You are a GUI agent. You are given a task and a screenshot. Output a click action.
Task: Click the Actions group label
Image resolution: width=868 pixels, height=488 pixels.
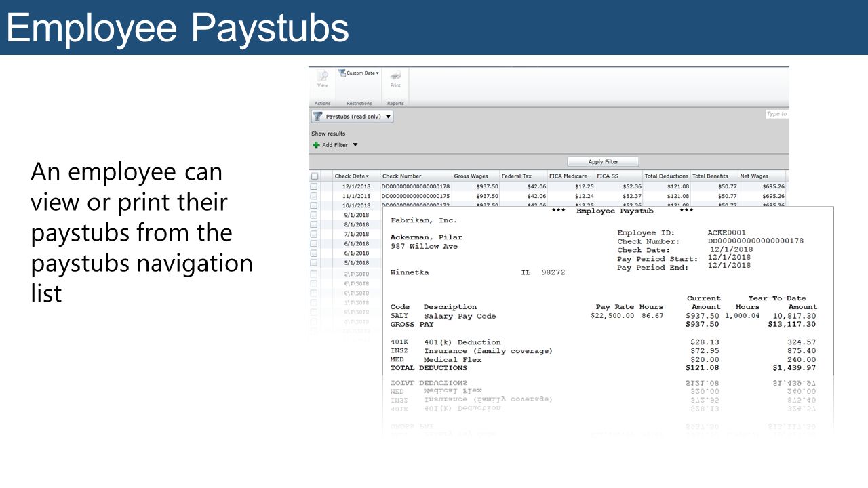[323, 104]
